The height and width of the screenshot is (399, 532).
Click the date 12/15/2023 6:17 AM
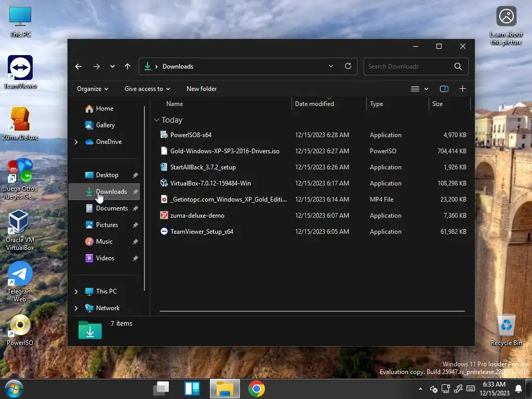[x=322, y=183]
